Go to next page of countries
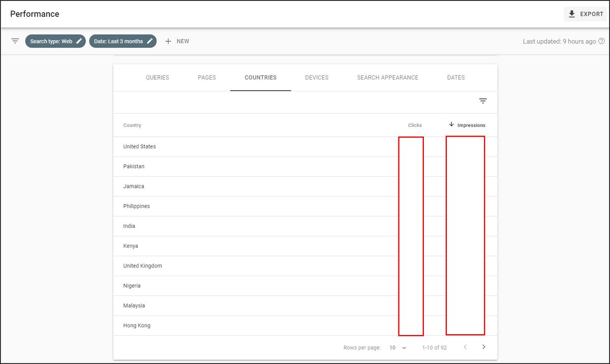The height and width of the screenshot is (364, 610). click(x=483, y=347)
